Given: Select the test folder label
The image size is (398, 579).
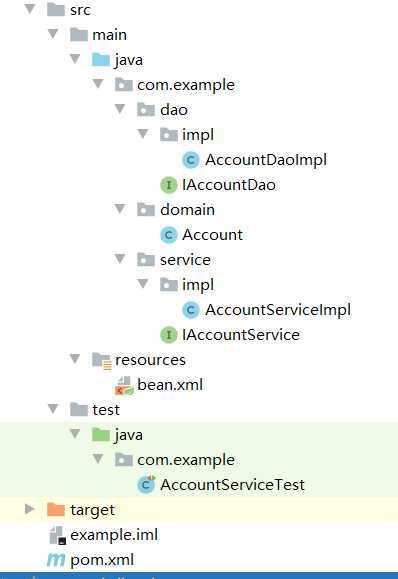Looking at the screenshot, I should click(x=106, y=410).
